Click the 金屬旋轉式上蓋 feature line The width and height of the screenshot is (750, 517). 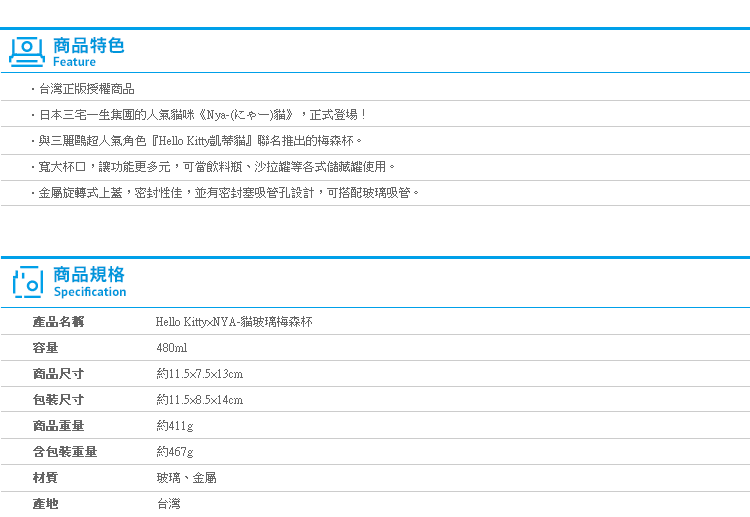click(x=229, y=192)
